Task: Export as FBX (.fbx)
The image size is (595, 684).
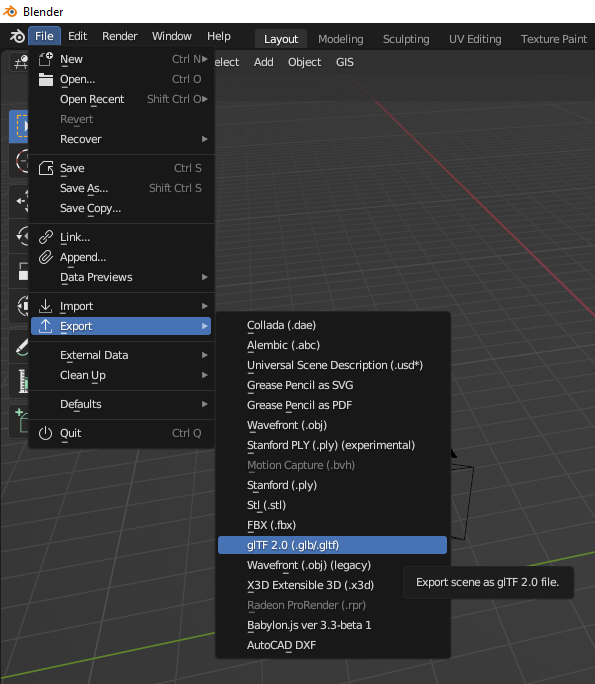Action: pos(332,525)
